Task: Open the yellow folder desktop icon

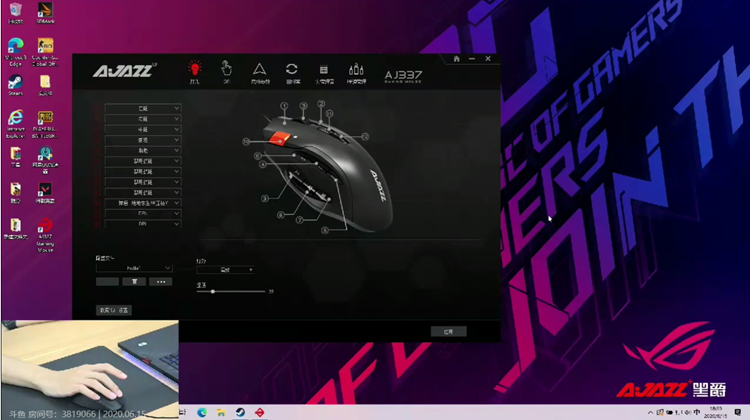Action: pyautogui.click(x=45, y=86)
